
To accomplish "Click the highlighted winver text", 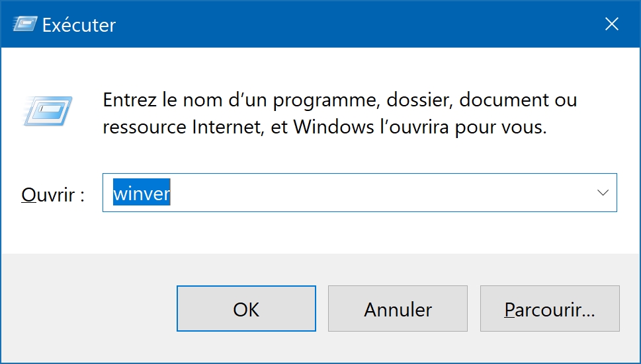I will click(x=142, y=193).
